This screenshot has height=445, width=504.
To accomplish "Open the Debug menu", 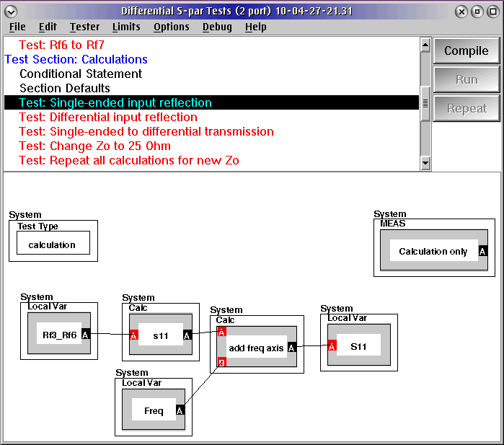I will click(217, 27).
